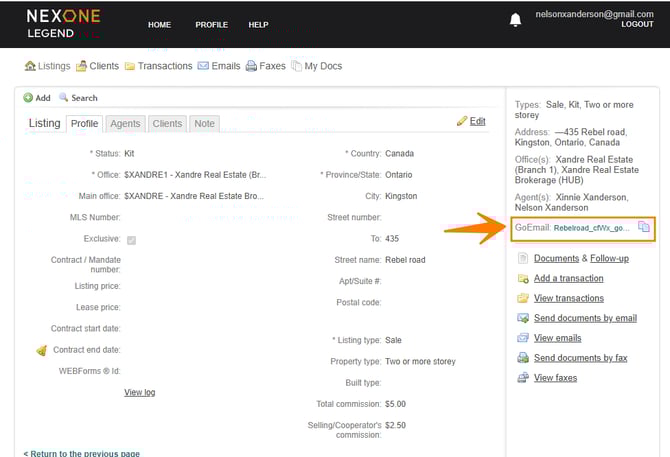670x457 pixels.
Task: Click the Contract end date bell icon
Action: 41,350
